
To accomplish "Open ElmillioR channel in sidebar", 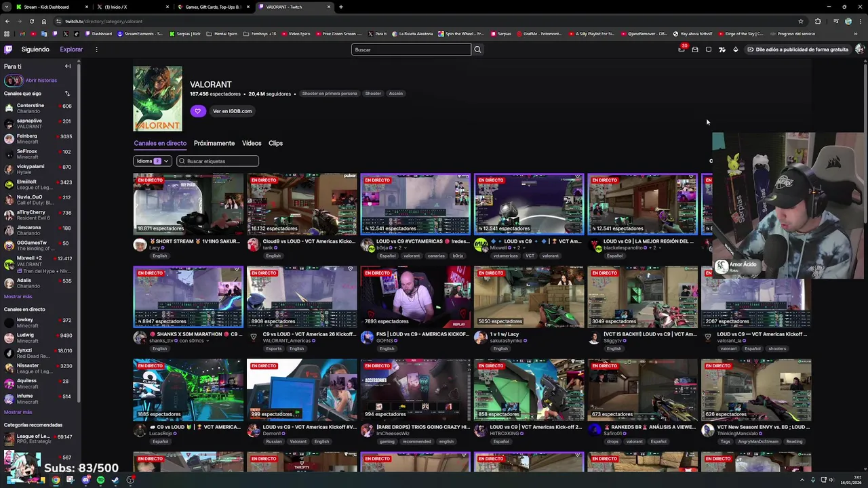I will point(38,184).
